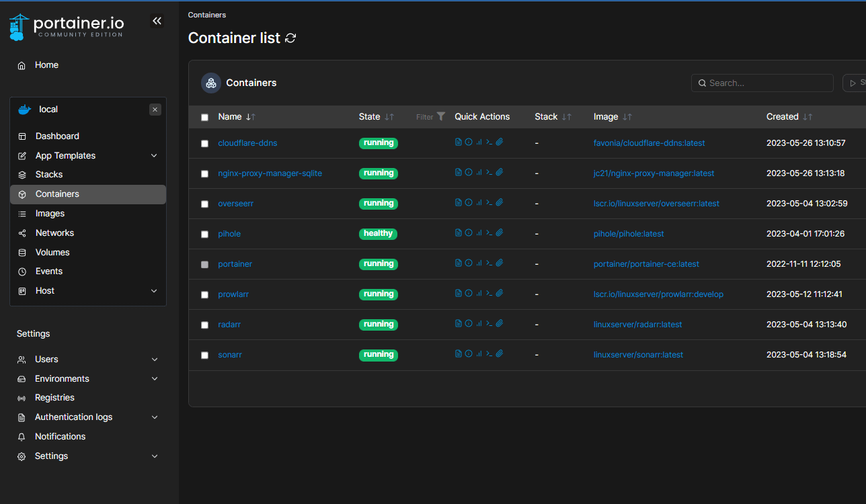This screenshot has width=866, height=504.
Task: Expand the sidebar Settings item chevron
Action: [155, 456]
